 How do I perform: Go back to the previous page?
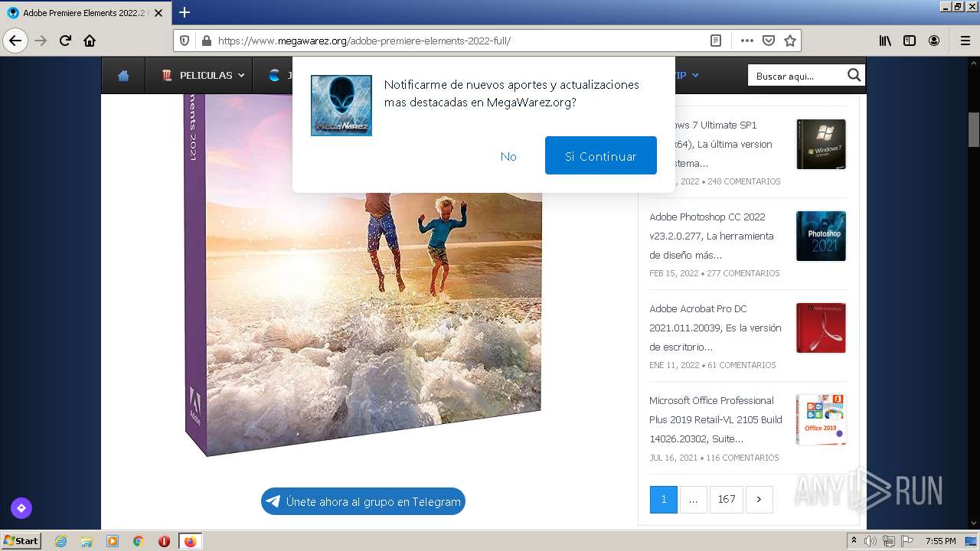point(15,41)
